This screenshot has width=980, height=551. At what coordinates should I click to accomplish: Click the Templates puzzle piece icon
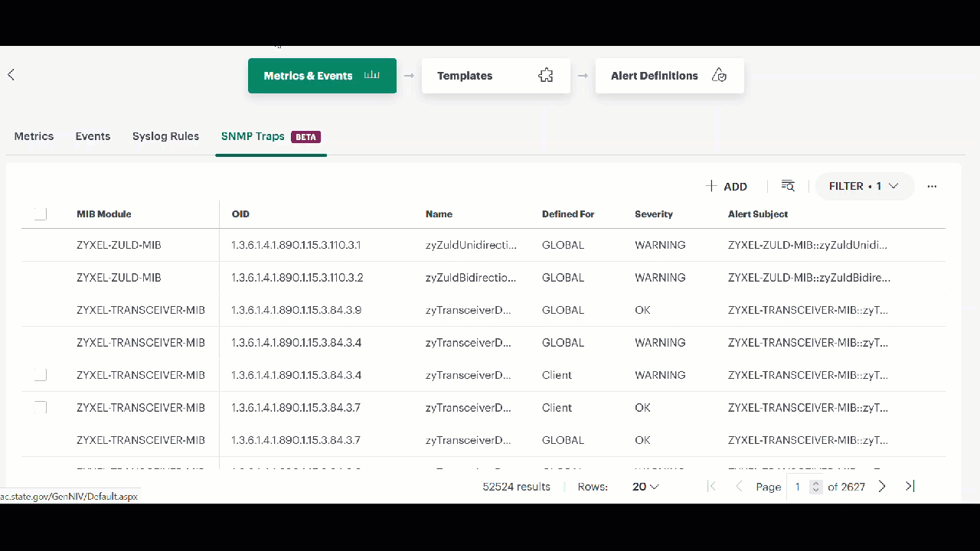pyautogui.click(x=545, y=76)
